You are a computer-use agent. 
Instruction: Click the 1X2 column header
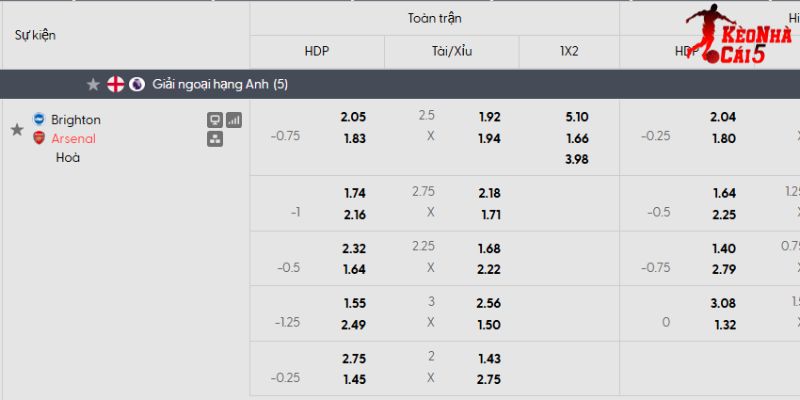coord(569,51)
